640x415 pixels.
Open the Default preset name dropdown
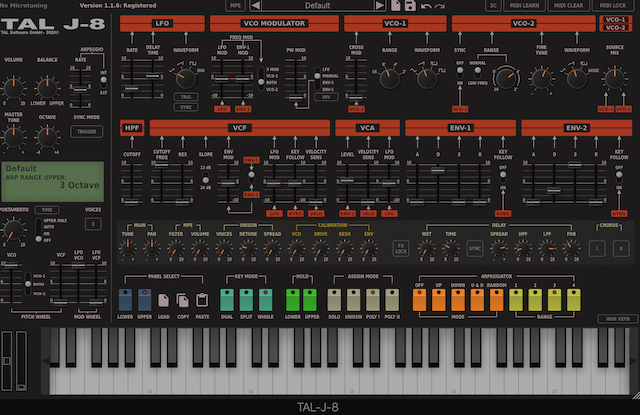pyautogui.click(x=318, y=6)
